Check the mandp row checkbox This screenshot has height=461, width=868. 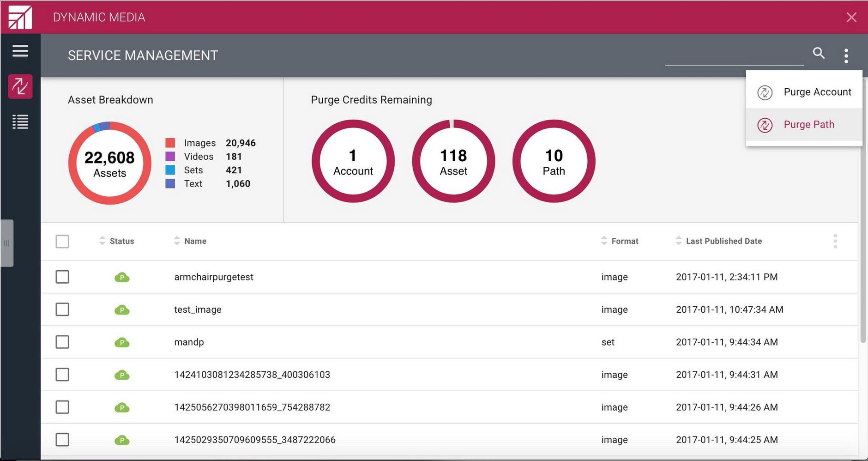(x=62, y=342)
